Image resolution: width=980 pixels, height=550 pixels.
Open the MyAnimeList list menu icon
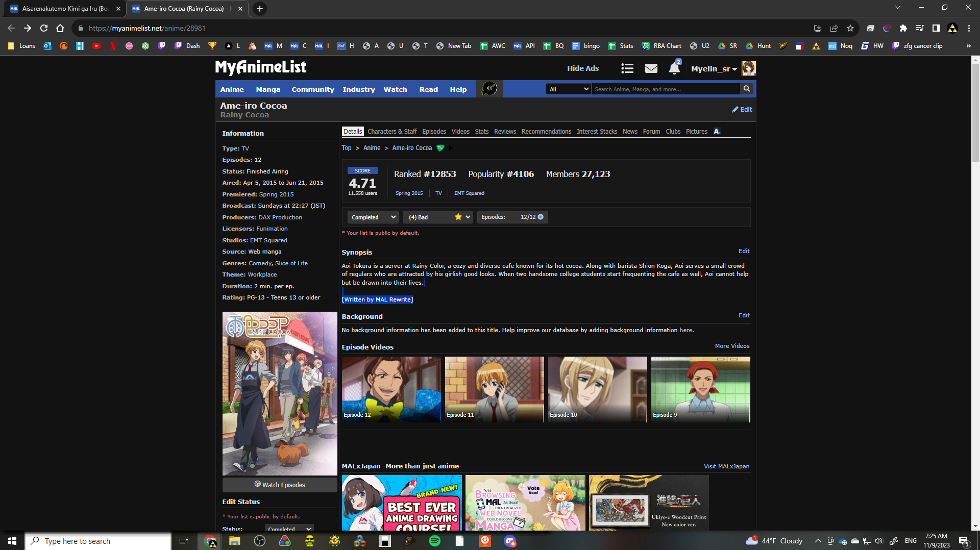[627, 68]
